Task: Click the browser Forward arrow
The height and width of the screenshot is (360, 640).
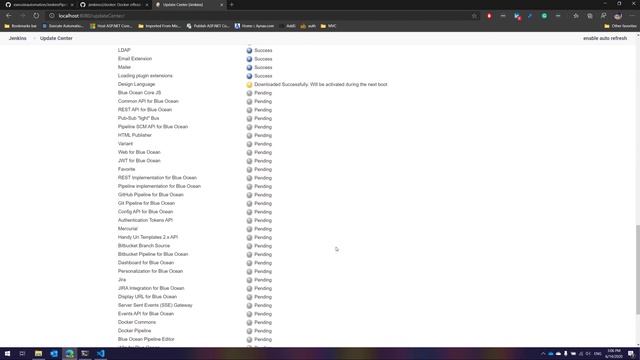Action: 23,16
